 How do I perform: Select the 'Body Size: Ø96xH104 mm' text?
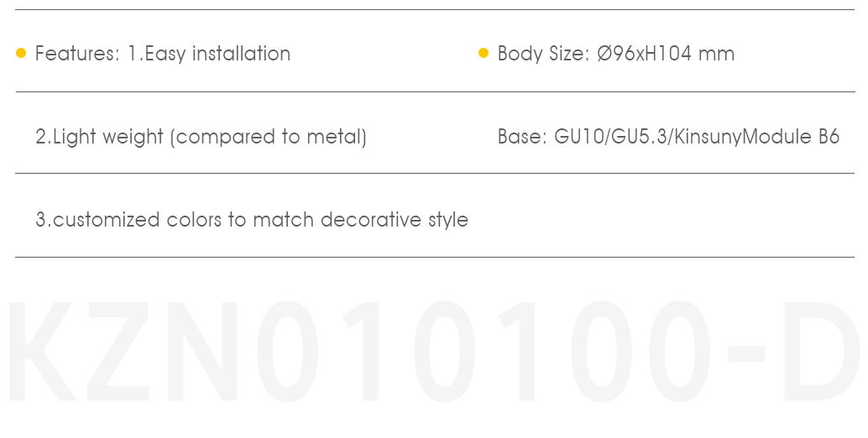pos(616,54)
